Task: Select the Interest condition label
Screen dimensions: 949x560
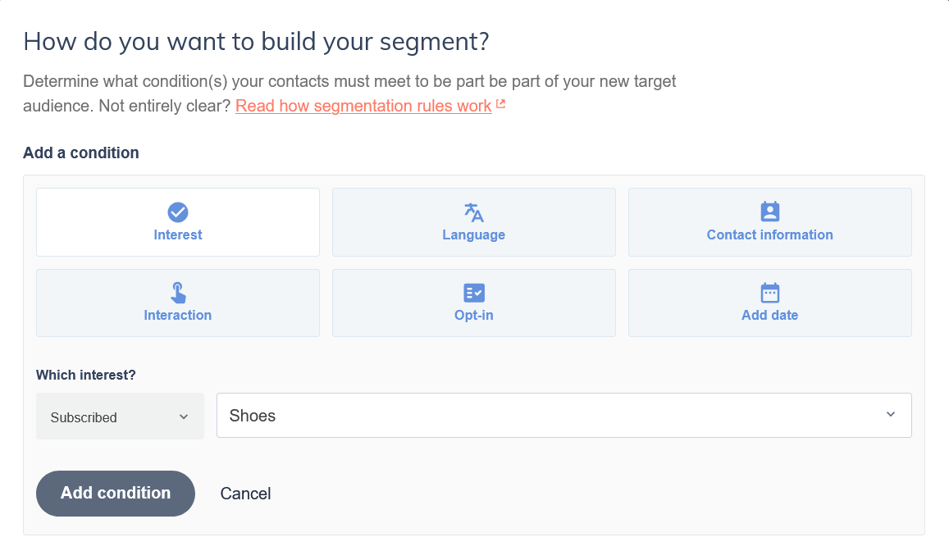Action: 178,234
